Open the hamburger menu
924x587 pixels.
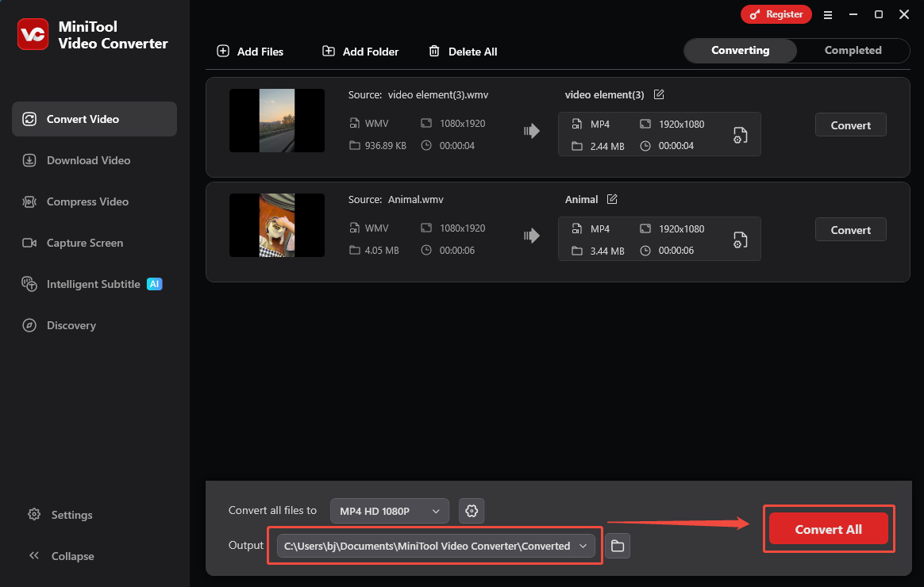click(x=828, y=14)
